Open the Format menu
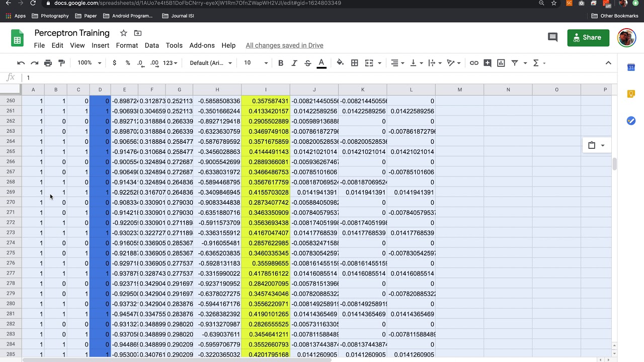This screenshot has width=644, height=362. click(127, 45)
